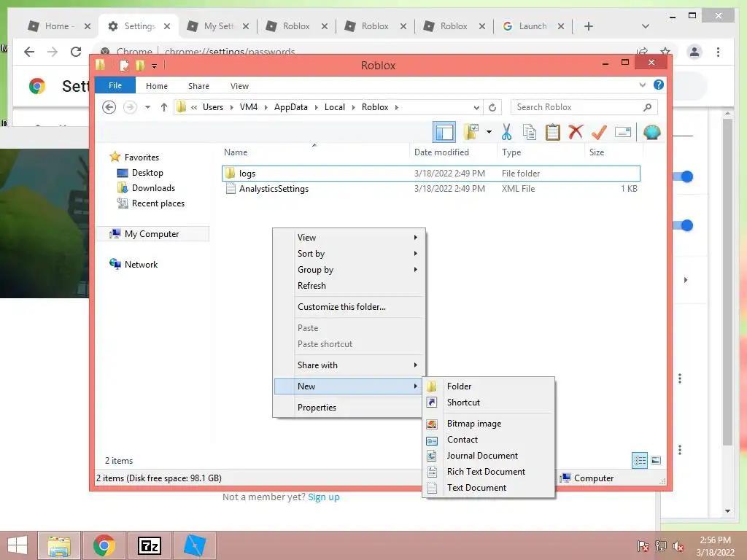
Task: Open 7-Zip from the taskbar
Action: pos(149,545)
